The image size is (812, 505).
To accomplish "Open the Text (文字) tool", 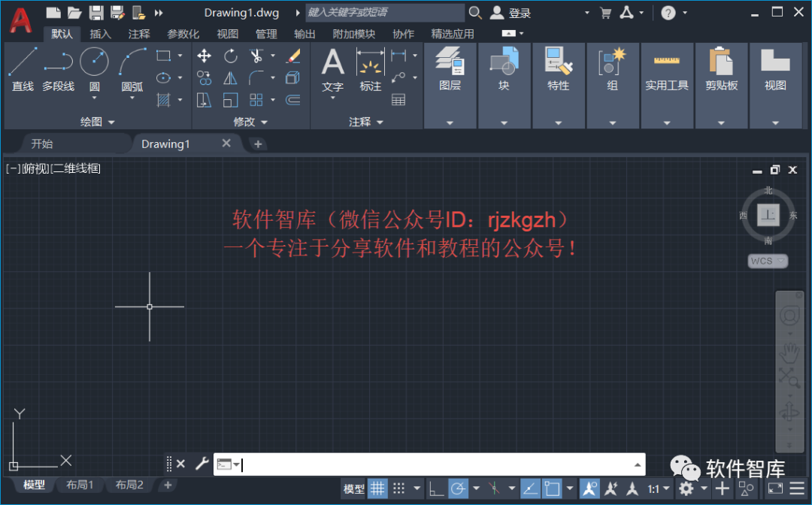I will pyautogui.click(x=332, y=69).
